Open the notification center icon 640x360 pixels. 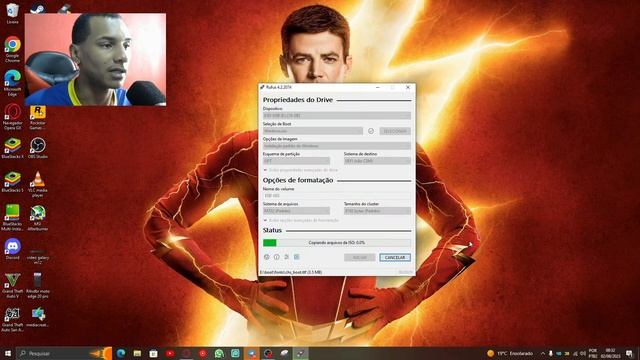click(x=630, y=353)
